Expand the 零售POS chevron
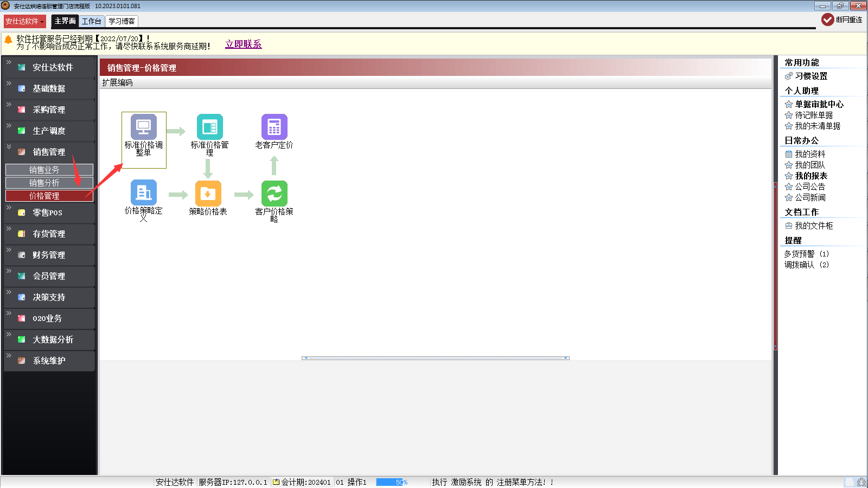This screenshot has height=488, width=868. tap(9, 207)
